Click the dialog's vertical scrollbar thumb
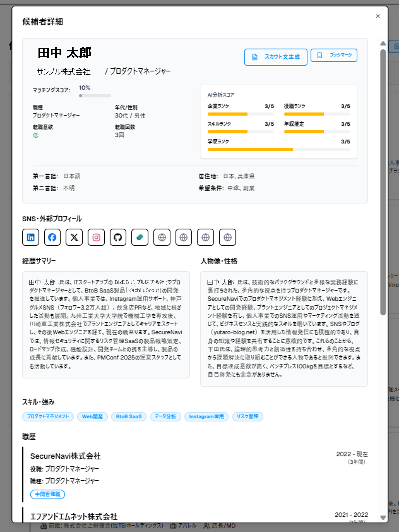 click(x=383, y=182)
